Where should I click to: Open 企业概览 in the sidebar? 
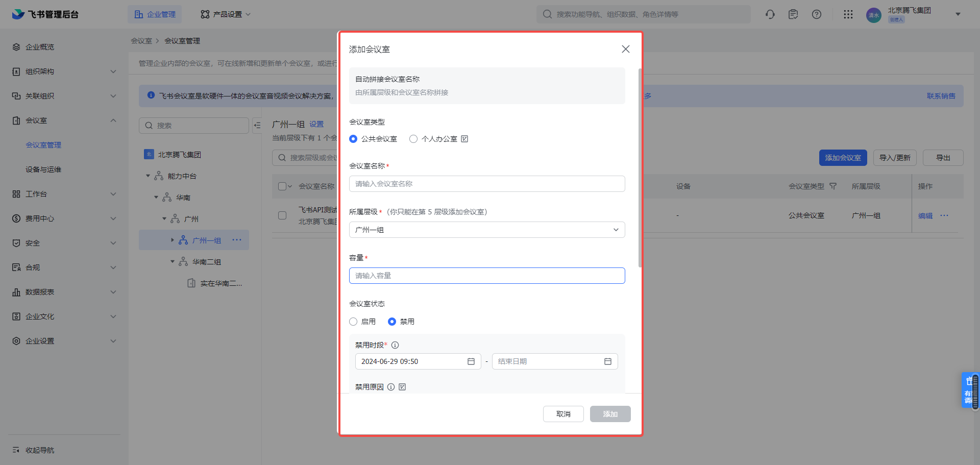tap(40, 47)
